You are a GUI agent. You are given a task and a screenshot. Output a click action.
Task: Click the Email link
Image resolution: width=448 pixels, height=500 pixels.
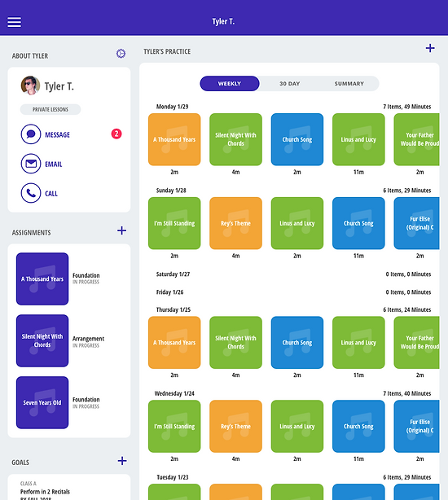pos(54,164)
